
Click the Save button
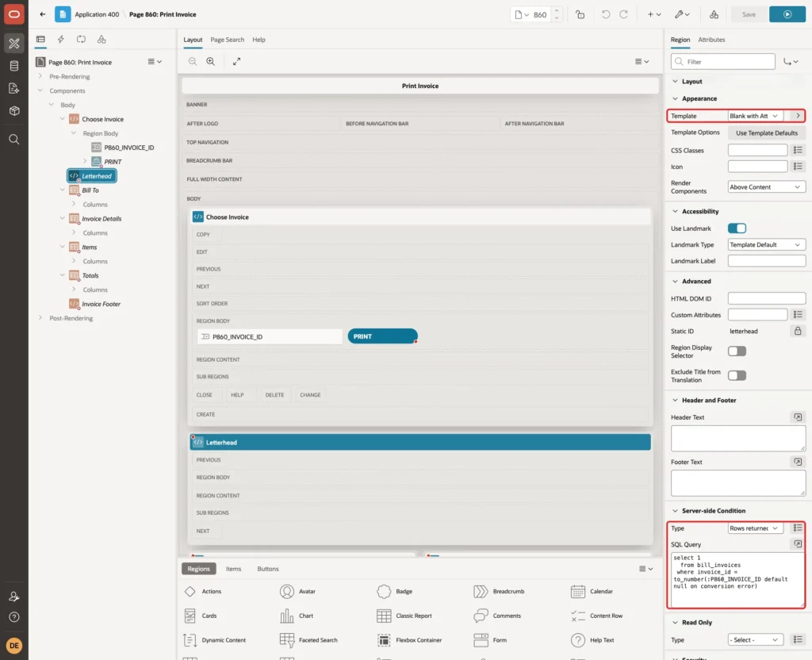pos(749,14)
